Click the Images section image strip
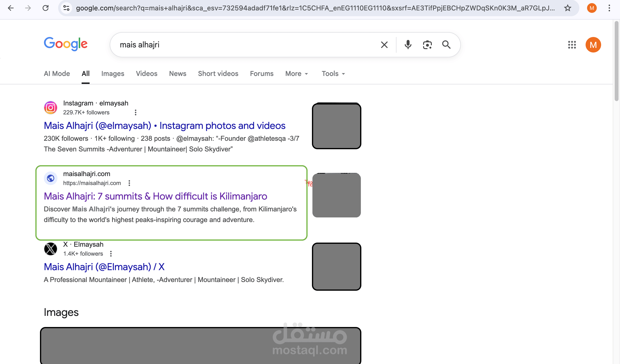 click(201, 346)
